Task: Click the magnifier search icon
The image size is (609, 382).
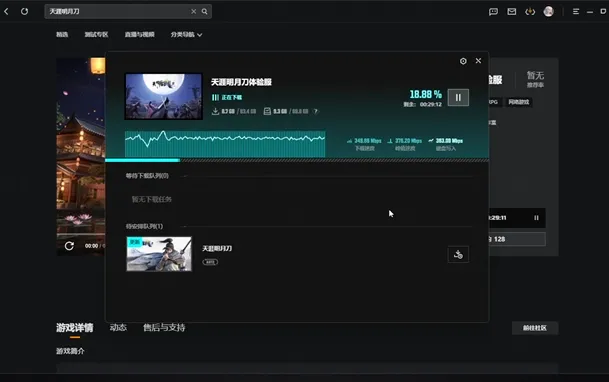Action: pyautogui.click(x=204, y=11)
